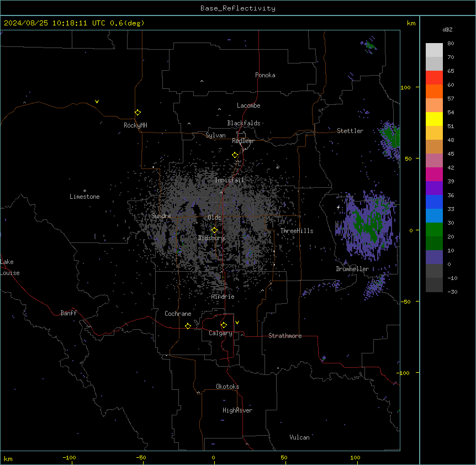
Task: Select the Lacombe label on the map
Action: [x=248, y=105]
